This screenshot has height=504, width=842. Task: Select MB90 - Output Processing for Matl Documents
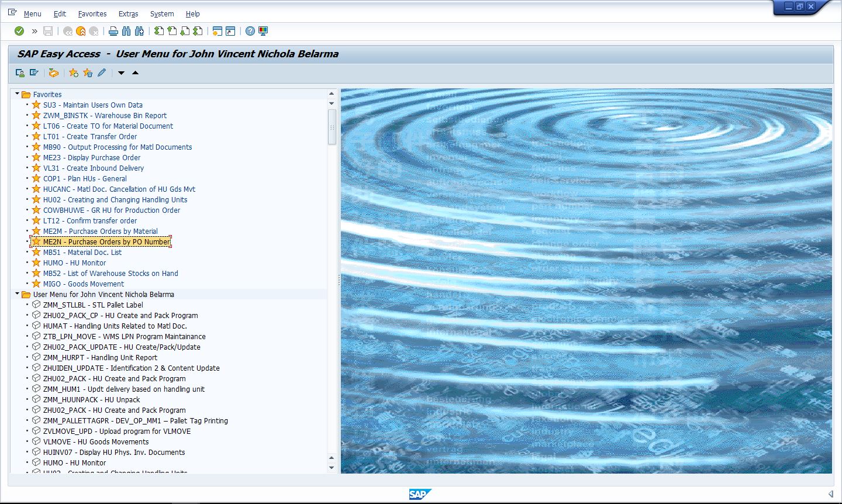coord(118,147)
